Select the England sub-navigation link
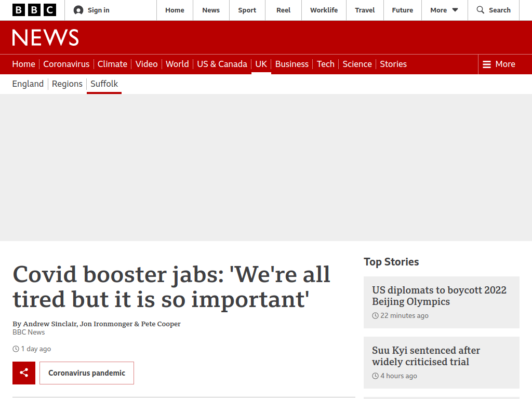Viewport: 532px width, 399px height. point(28,84)
